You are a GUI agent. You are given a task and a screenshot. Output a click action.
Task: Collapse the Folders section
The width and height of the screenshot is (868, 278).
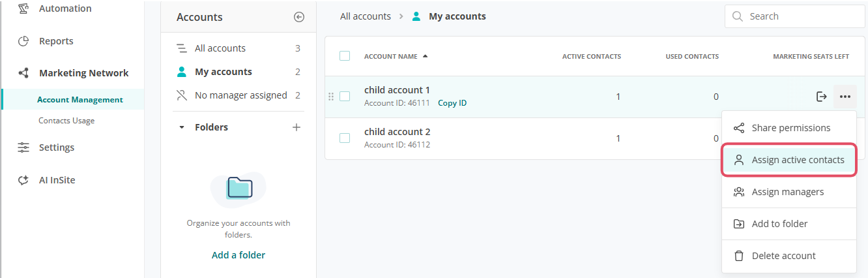pyautogui.click(x=182, y=127)
